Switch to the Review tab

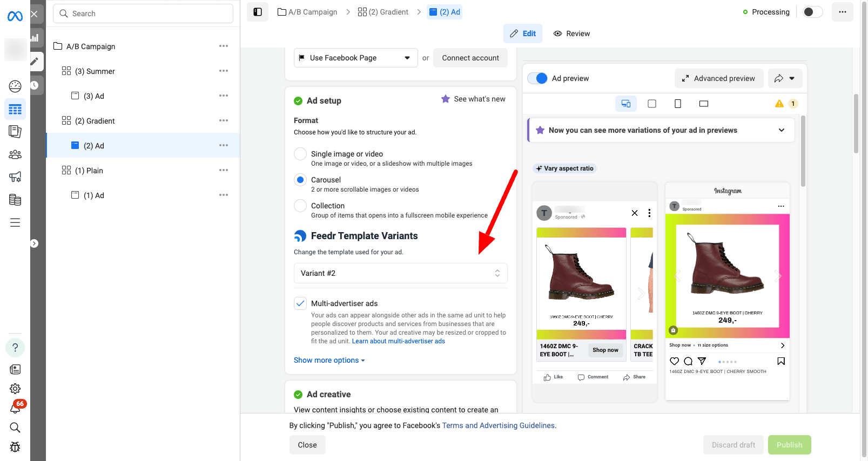coord(572,33)
